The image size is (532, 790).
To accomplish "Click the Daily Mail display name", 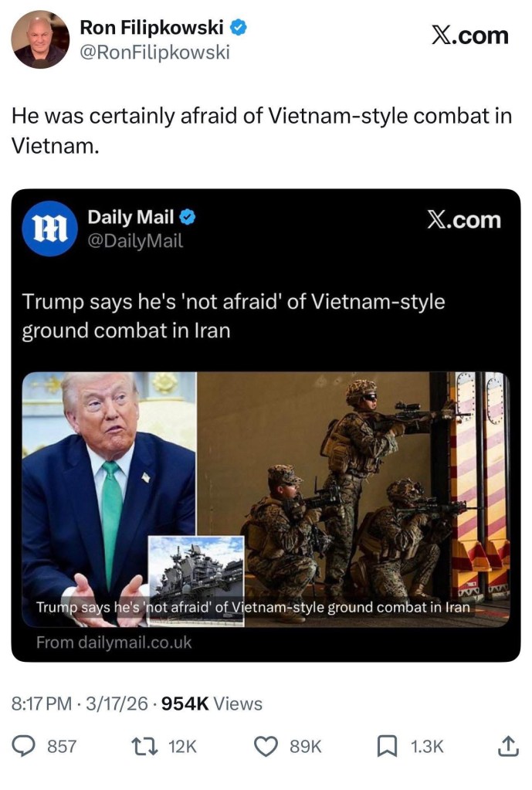I will [x=131, y=217].
